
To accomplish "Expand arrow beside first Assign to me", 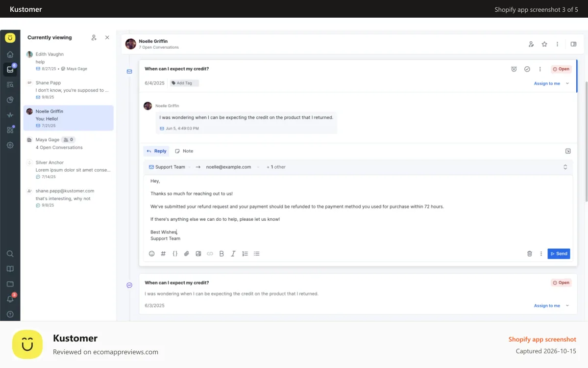I will point(567,83).
